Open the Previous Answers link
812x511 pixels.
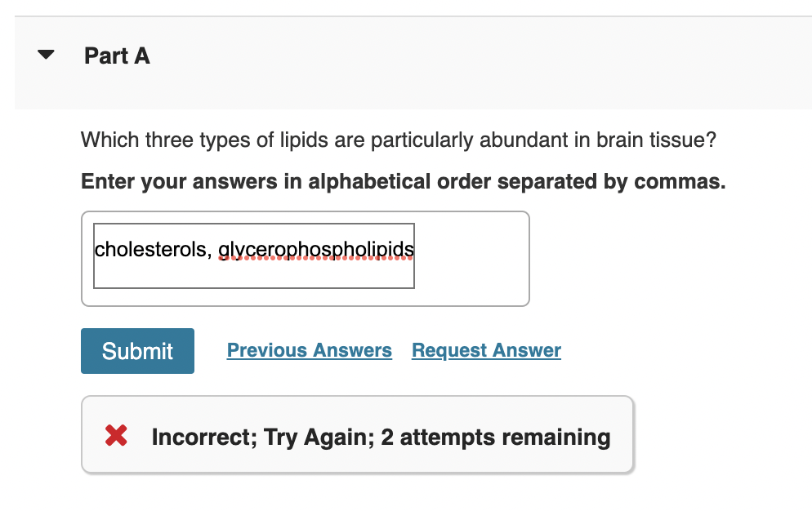tap(309, 350)
